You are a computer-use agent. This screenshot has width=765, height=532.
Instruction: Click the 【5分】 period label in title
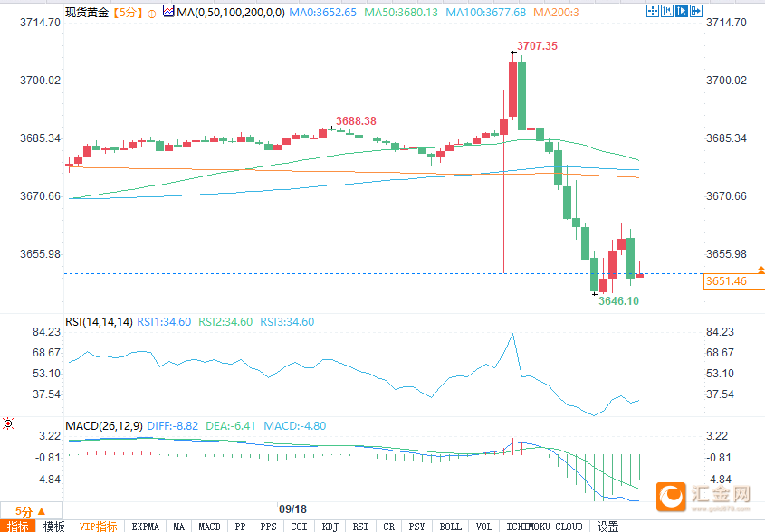pyautogui.click(x=128, y=12)
